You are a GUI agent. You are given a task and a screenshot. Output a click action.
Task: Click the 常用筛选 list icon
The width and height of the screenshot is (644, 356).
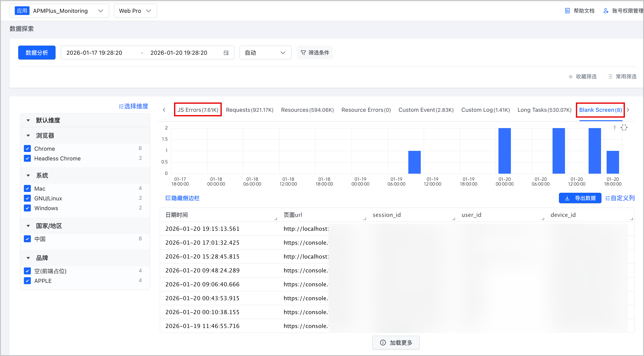[x=611, y=77]
